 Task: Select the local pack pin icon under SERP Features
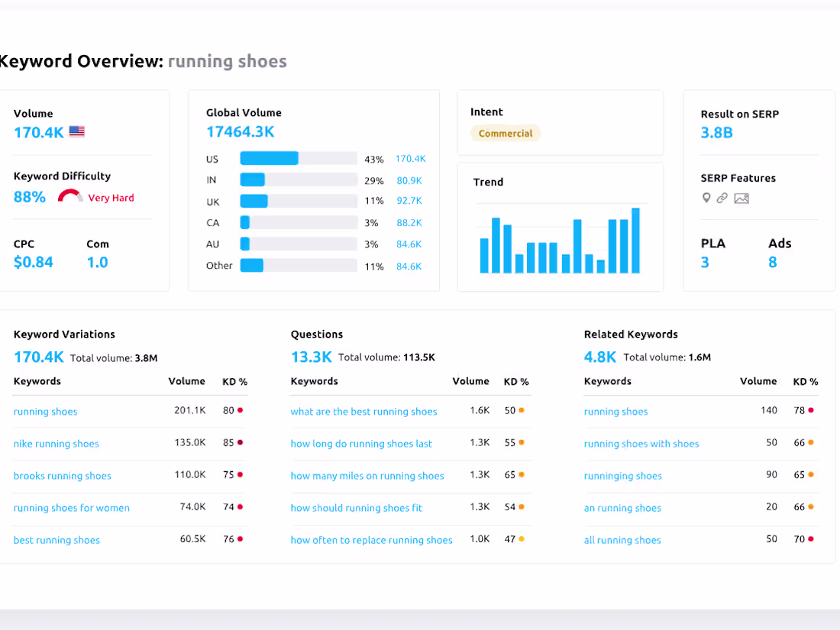[x=706, y=198]
